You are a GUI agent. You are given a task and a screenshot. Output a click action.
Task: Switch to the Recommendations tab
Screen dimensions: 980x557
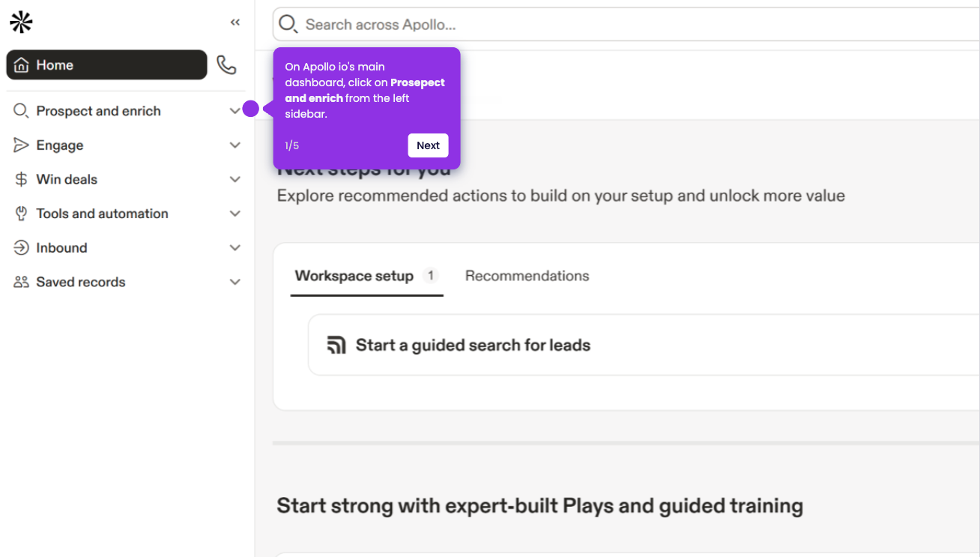click(527, 276)
